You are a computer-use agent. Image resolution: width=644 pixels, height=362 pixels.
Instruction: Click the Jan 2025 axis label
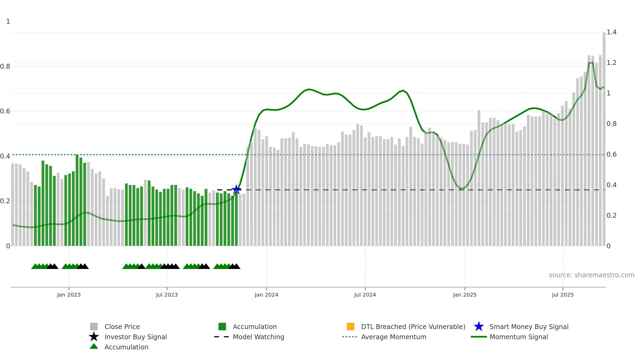465,295
